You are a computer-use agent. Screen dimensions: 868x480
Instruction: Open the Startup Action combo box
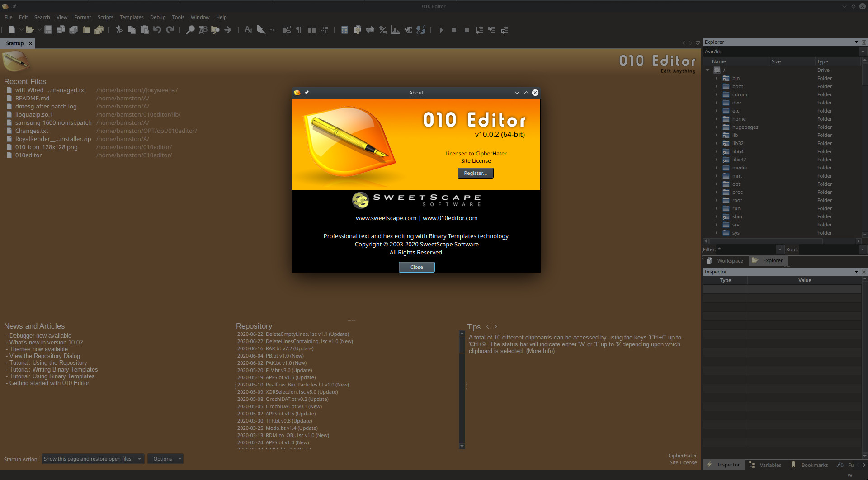(x=93, y=459)
